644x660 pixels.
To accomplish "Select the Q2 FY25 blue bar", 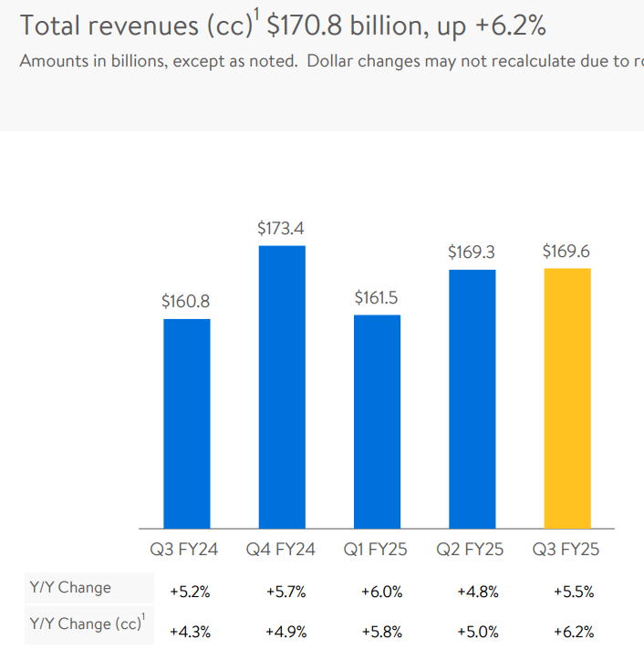I will tap(473, 399).
